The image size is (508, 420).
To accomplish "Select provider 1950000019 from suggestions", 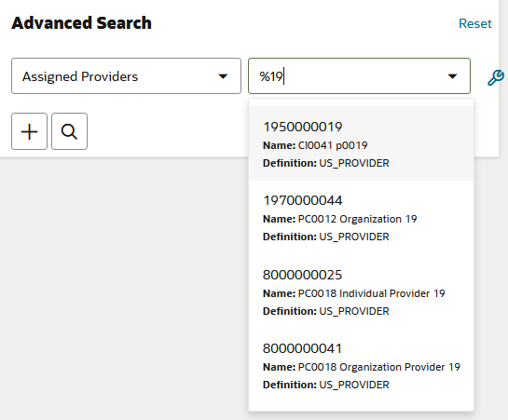I will [x=361, y=143].
